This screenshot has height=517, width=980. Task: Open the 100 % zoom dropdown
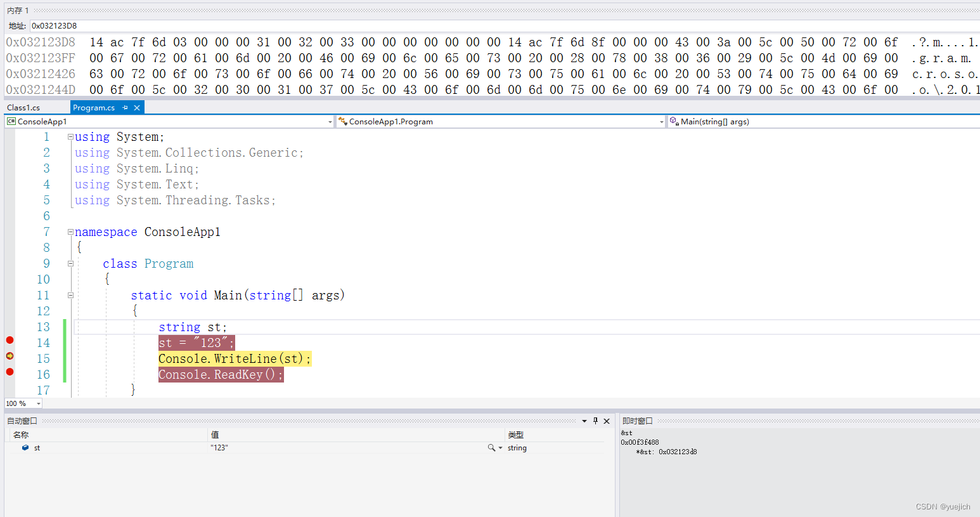pos(39,403)
